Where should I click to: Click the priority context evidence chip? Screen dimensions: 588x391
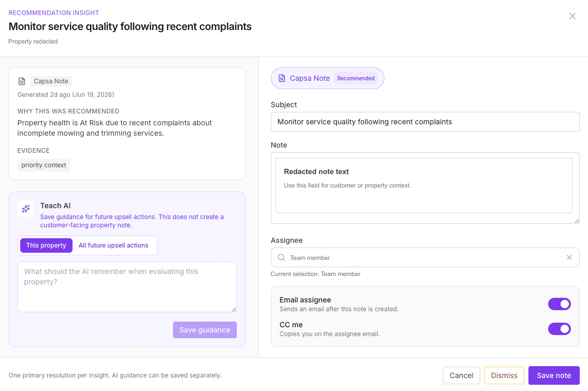(x=44, y=165)
